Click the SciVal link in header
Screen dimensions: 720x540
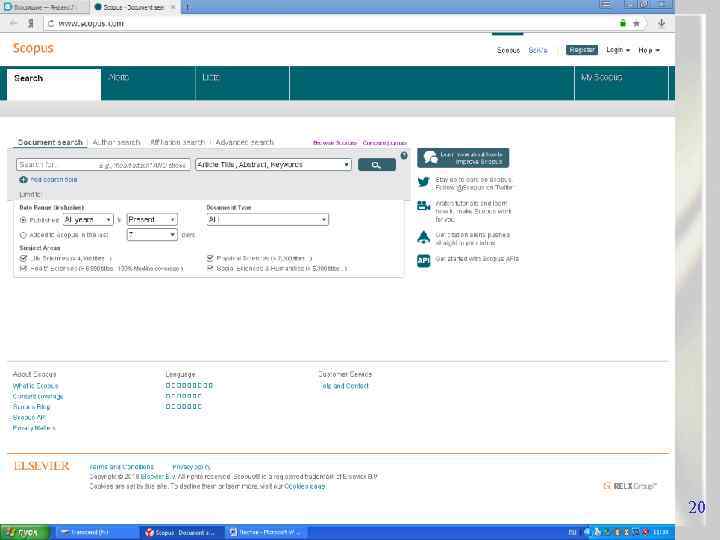(x=538, y=50)
